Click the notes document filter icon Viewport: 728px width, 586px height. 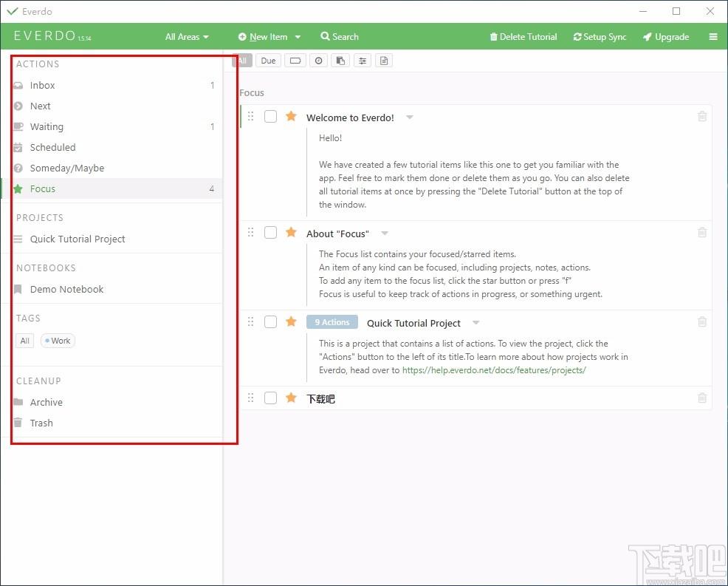383,61
